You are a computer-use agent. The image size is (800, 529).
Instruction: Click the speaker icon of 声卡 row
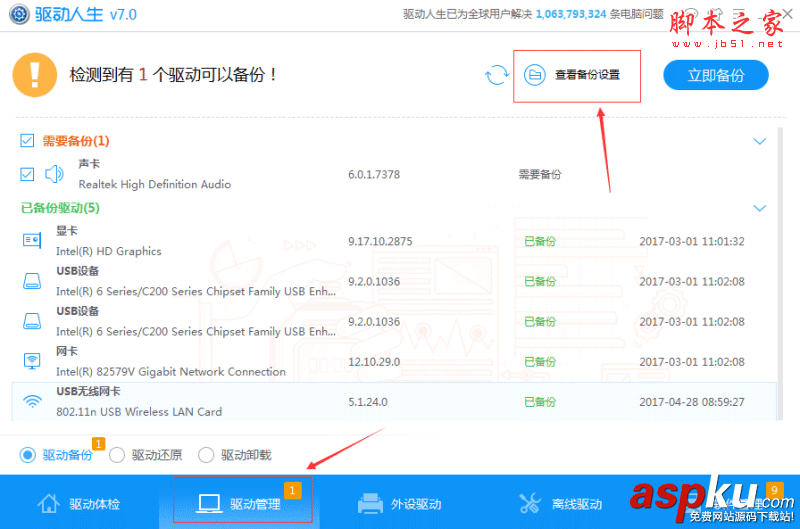(54, 174)
